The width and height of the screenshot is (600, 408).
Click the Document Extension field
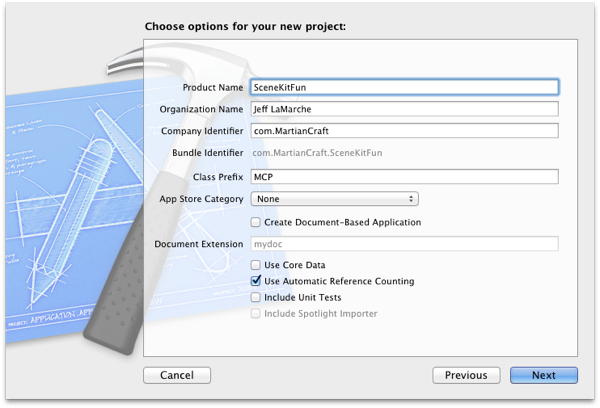click(404, 243)
